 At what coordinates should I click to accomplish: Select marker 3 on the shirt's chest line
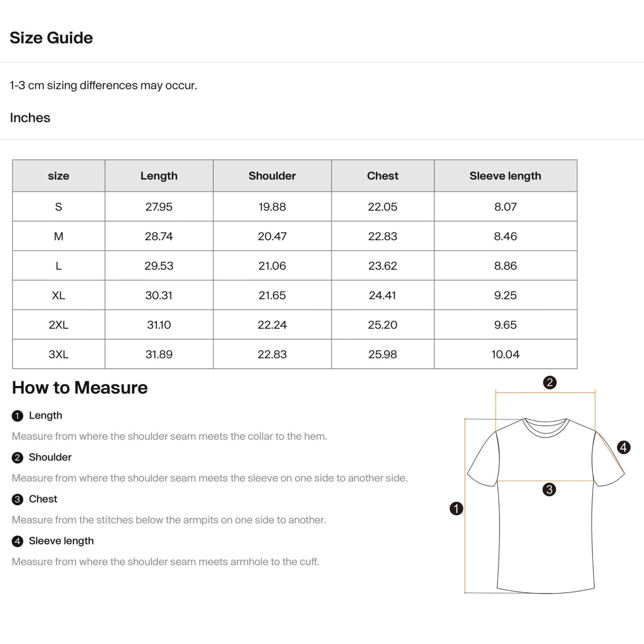click(549, 490)
